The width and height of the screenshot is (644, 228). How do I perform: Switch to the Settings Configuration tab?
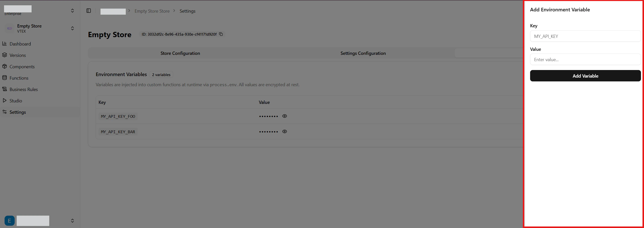click(x=363, y=53)
